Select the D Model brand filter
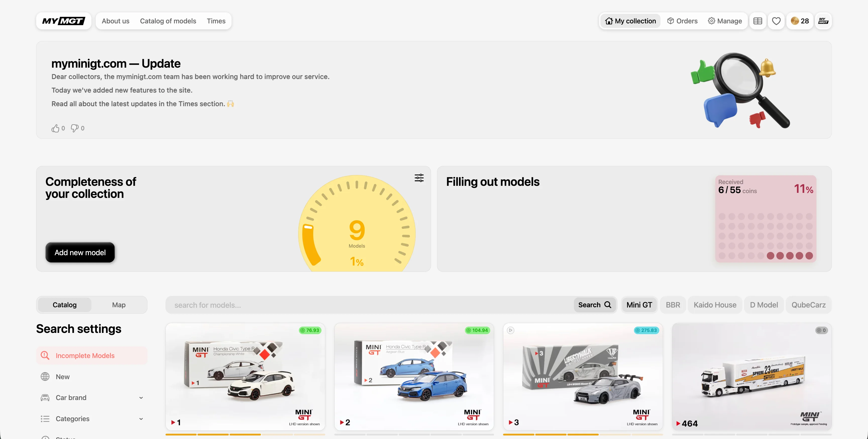Viewport: 868px width, 439px height. 764,305
